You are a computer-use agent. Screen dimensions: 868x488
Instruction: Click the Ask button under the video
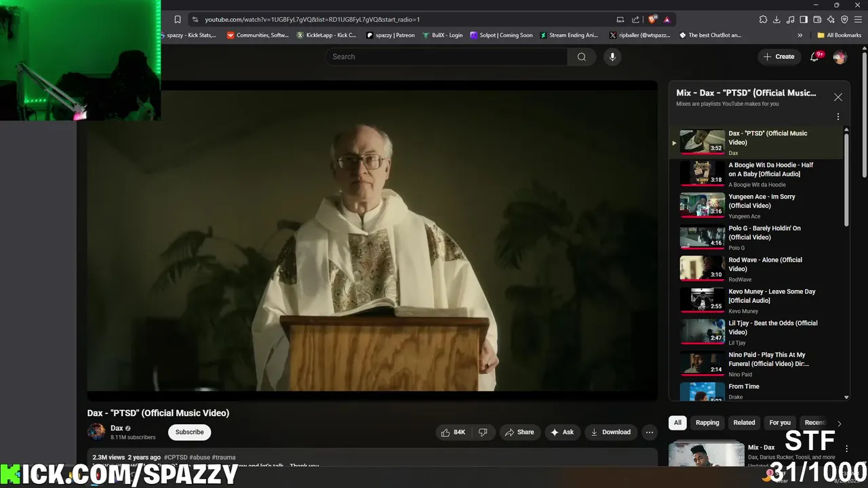562,432
